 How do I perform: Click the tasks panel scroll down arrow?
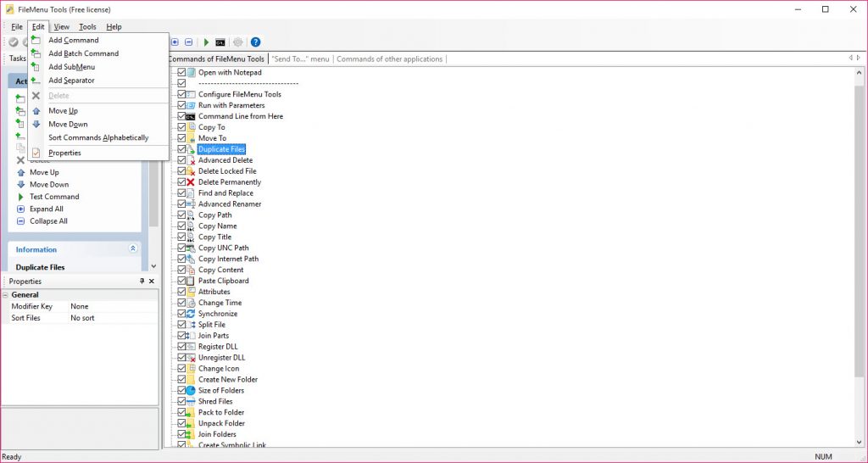pyautogui.click(x=153, y=266)
